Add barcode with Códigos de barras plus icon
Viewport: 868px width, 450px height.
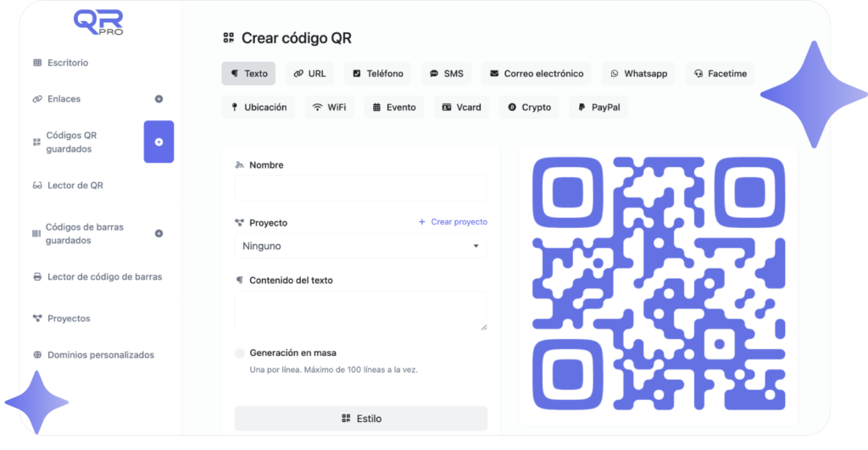tap(159, 233)
